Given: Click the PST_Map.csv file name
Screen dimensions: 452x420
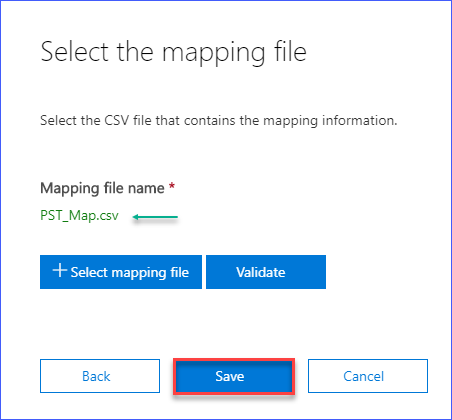Looking at the screenshot, I should click(x=79, y=216).
